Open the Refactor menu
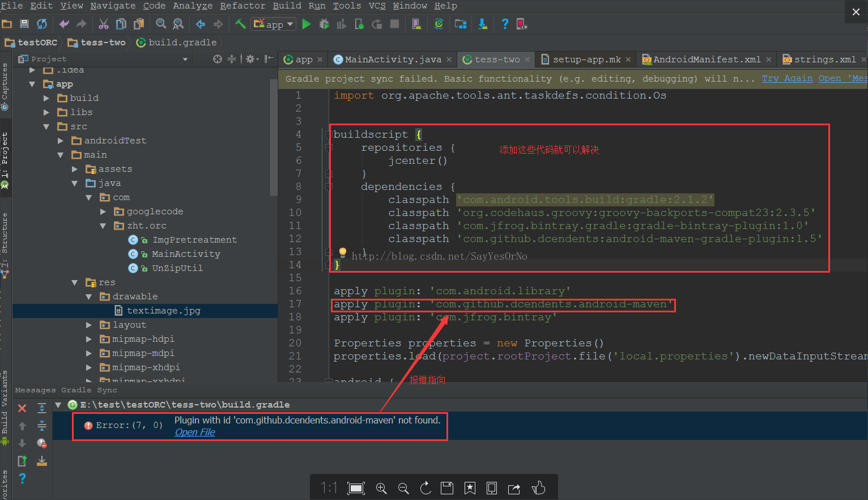Screen dimensions: 868x500 pos(242,6)
